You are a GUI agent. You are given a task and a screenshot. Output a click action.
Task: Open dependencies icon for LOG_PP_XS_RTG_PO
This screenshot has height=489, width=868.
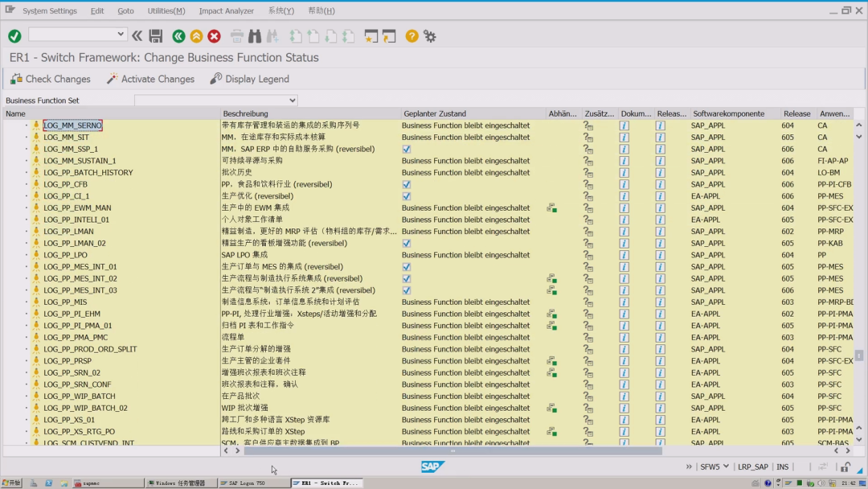pyautogui.click(x=552, y=431)
